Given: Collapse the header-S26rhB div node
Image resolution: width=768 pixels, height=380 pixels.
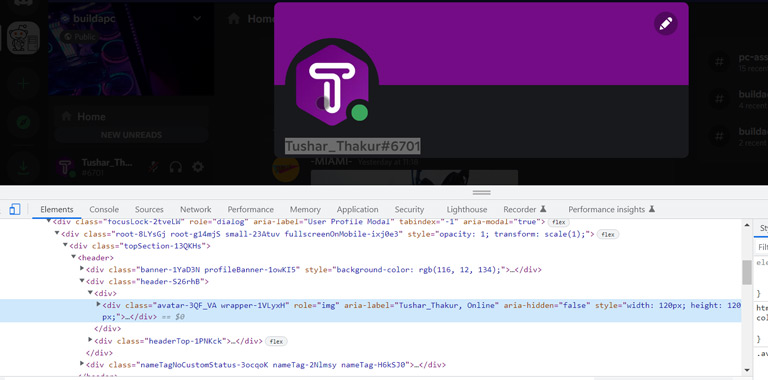Looking at the screenshot, I should pyautogui.click(x=82, y=281).
